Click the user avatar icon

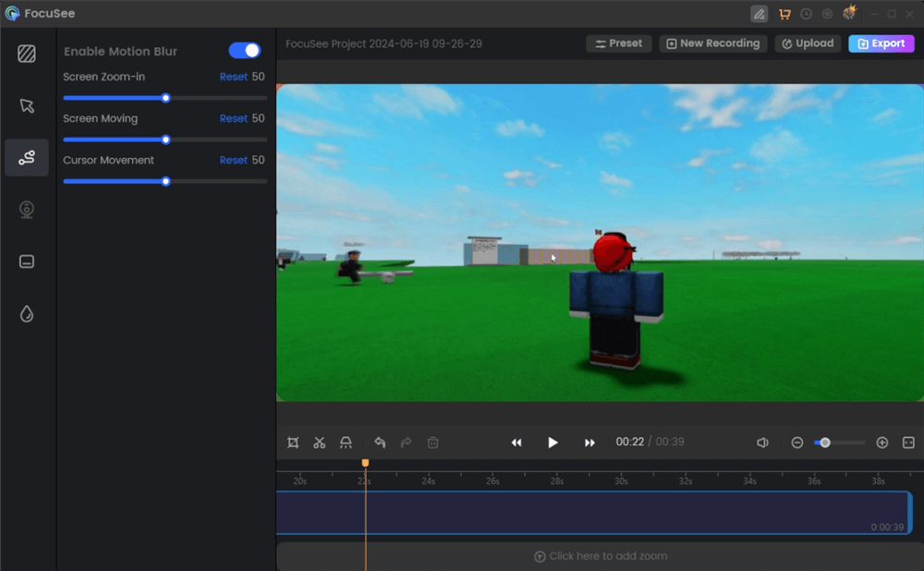pos(849,12)
